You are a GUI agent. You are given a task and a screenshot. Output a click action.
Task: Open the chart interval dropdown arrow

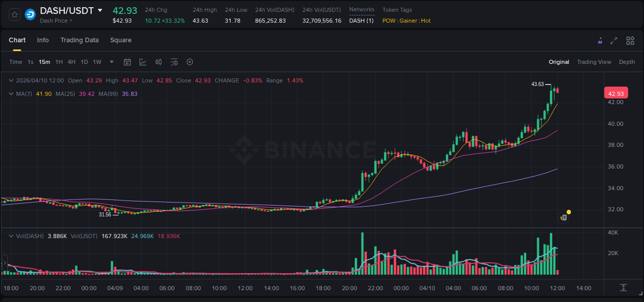(111, 61)
